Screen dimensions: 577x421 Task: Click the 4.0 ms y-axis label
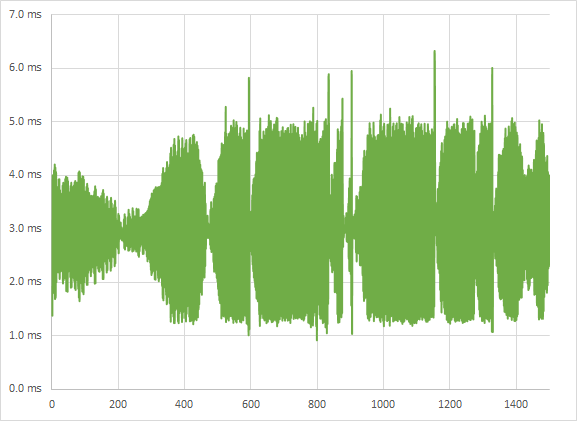pos(25,174)
